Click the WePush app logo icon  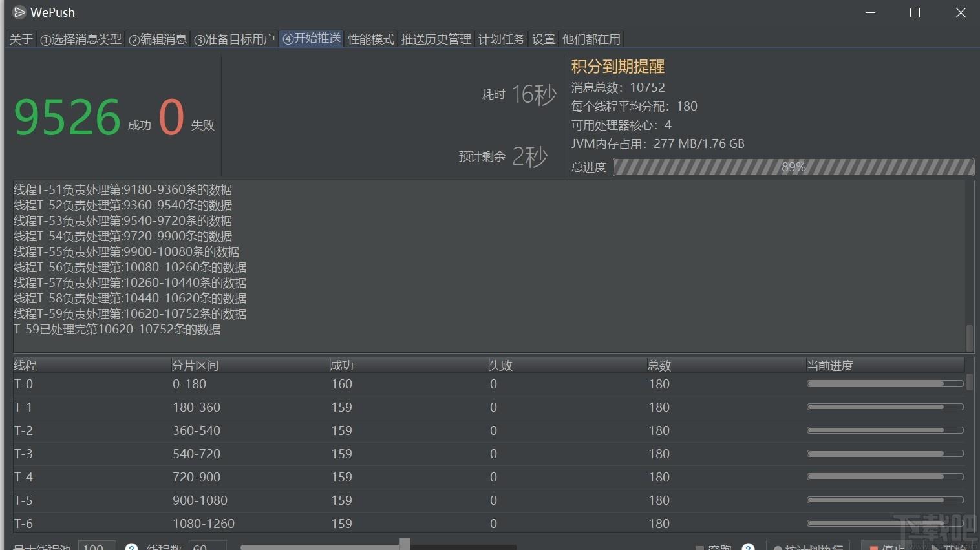(19, 12)
